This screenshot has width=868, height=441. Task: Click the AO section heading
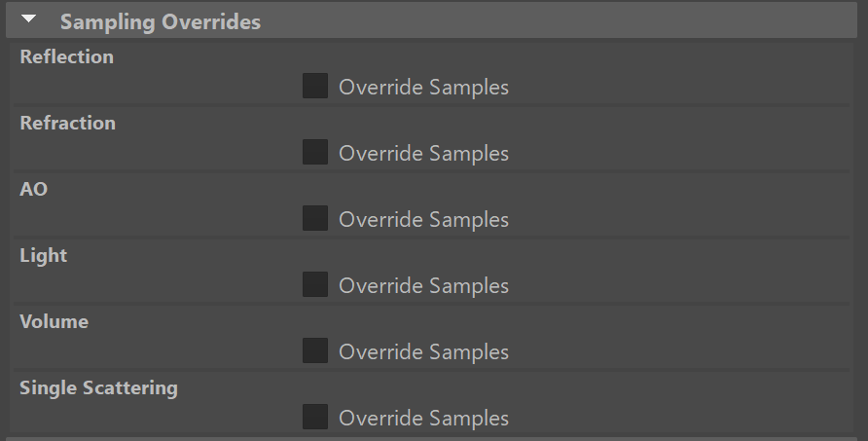coord(33,190)
